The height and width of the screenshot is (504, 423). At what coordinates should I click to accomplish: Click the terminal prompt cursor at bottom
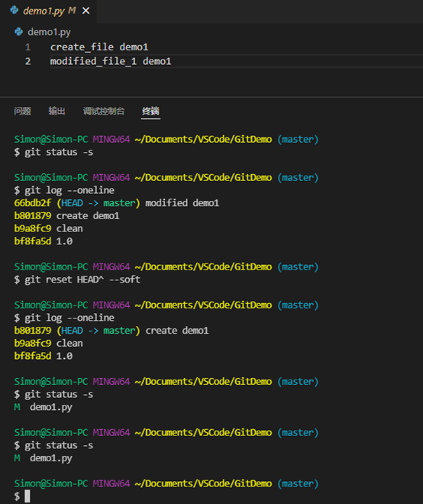tap(27, 496)
